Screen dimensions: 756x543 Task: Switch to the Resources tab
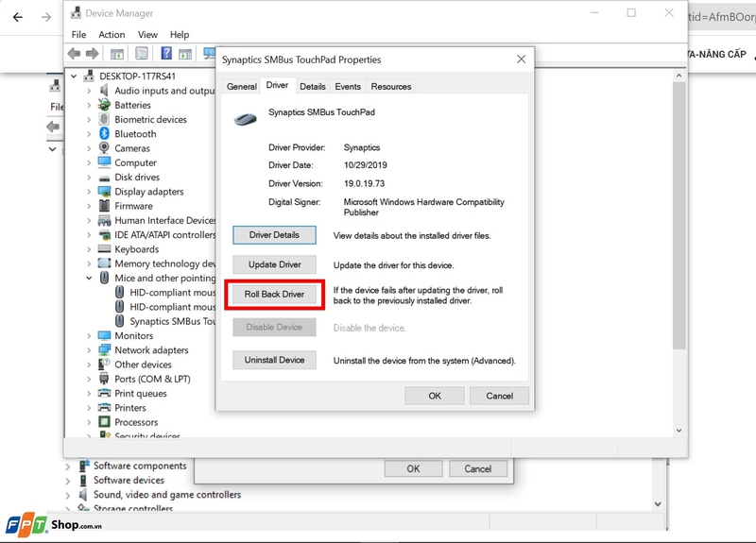(391, 87)
